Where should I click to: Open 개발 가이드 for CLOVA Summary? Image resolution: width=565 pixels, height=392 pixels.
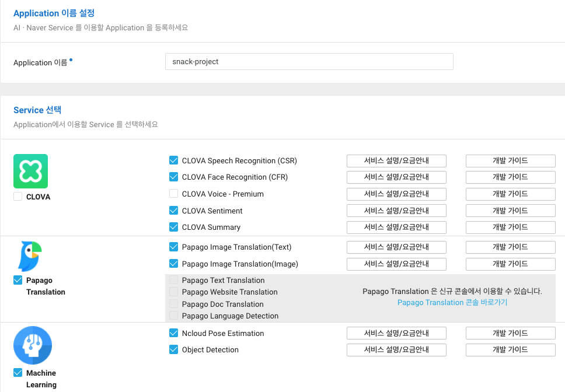pyautogui.click(x=510, y=227)
